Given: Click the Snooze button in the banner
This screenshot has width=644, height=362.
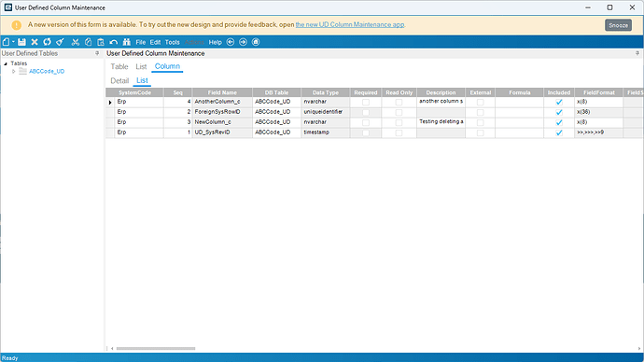Looking at the screenshot, I should click(x=618, y=25).
